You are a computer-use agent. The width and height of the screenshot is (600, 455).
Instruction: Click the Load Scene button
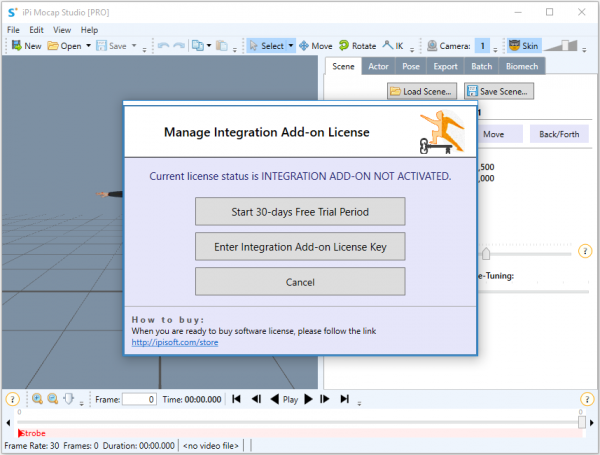pos(422,91)
